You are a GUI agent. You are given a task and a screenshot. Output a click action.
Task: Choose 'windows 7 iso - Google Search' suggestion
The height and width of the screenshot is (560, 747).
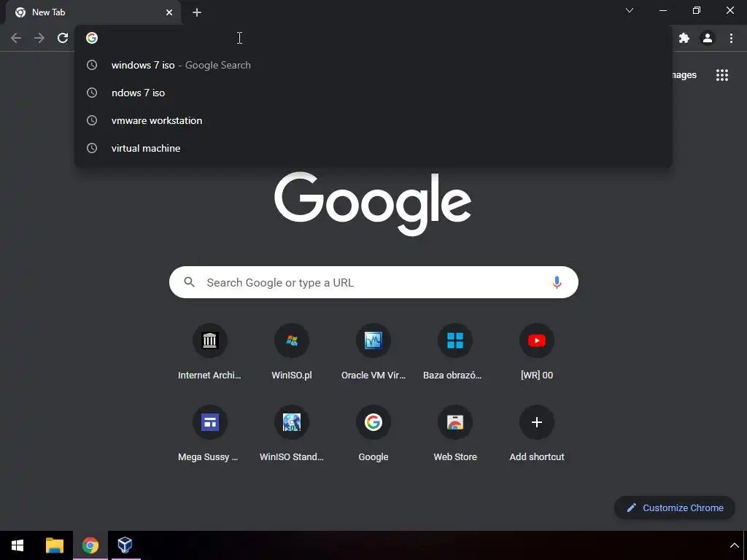click(373, 65)
